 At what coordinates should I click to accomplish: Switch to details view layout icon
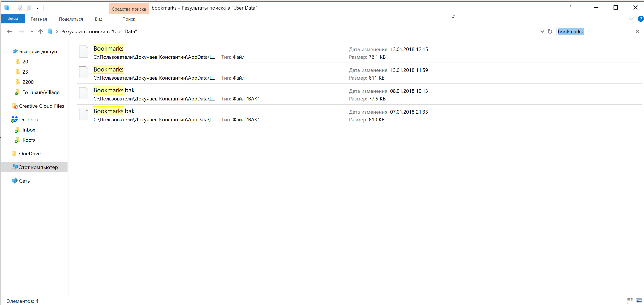629,301
